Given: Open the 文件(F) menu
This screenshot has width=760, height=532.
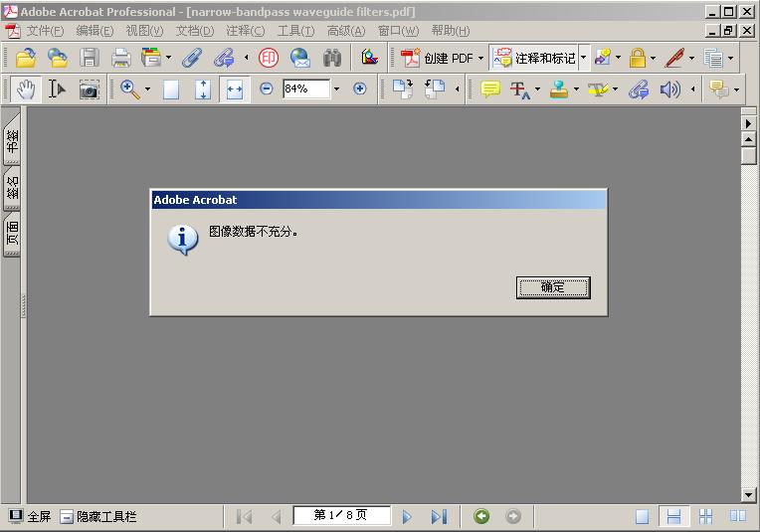Looking at the screenshot, I should click(x=45, y=31).
